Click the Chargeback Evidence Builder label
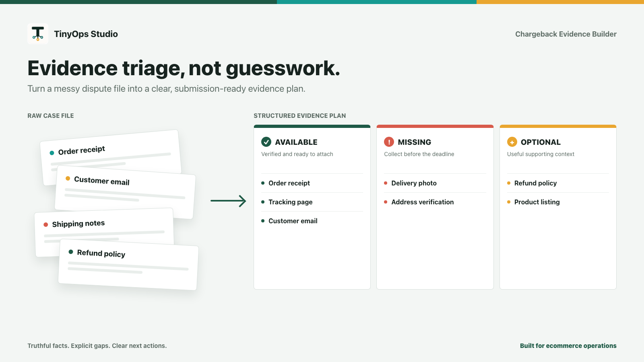 tap(566, 34)
